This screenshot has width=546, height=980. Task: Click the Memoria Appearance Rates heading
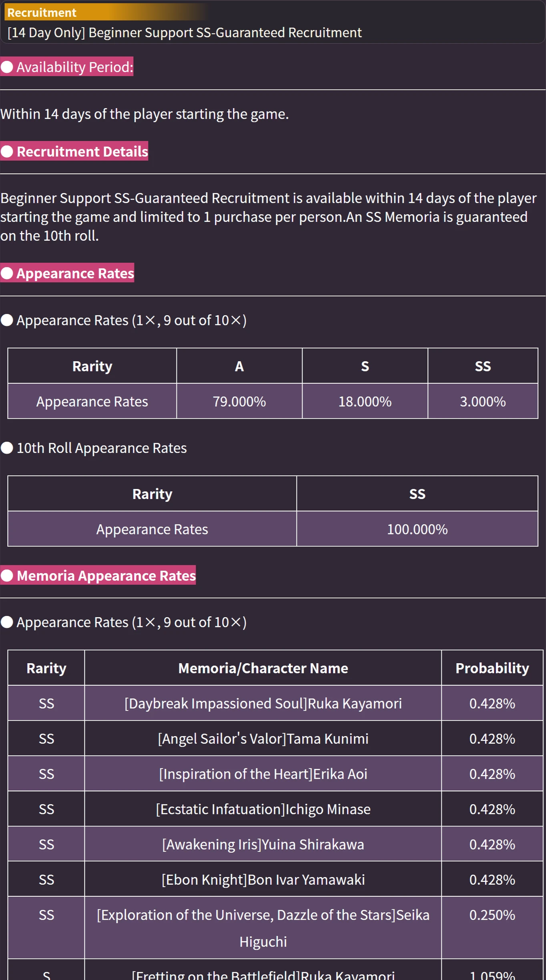click(106, 576)
